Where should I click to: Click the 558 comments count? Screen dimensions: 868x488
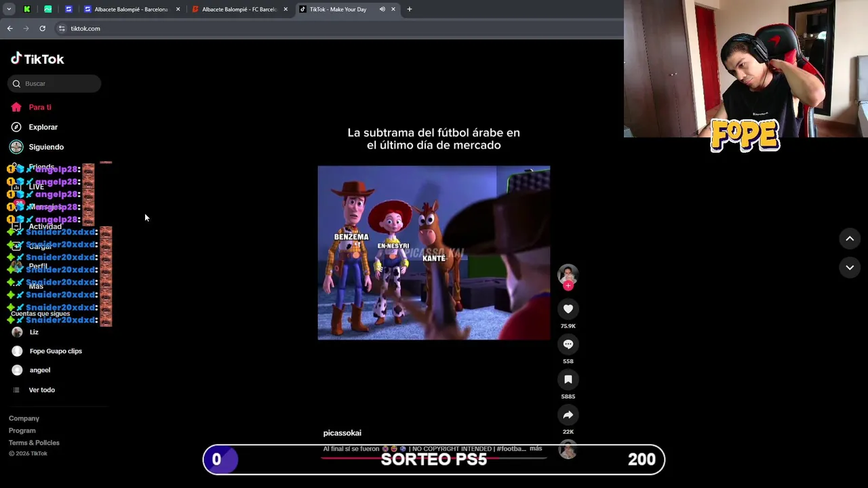(x=568, y=361)
